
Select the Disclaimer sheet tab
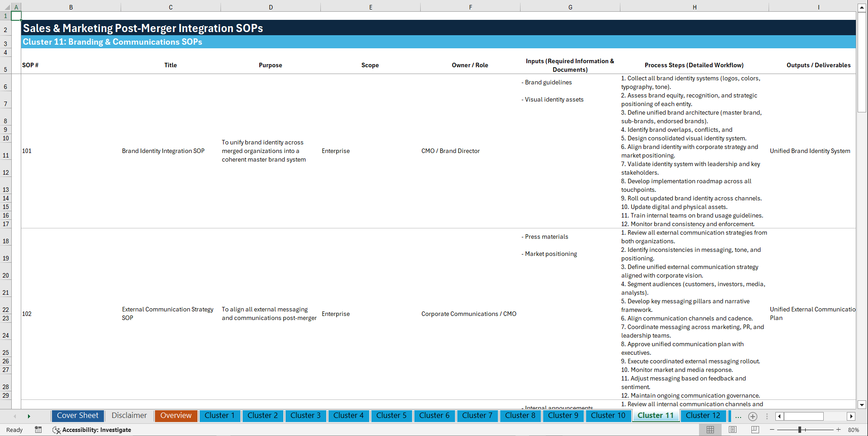tap(129, 416)
